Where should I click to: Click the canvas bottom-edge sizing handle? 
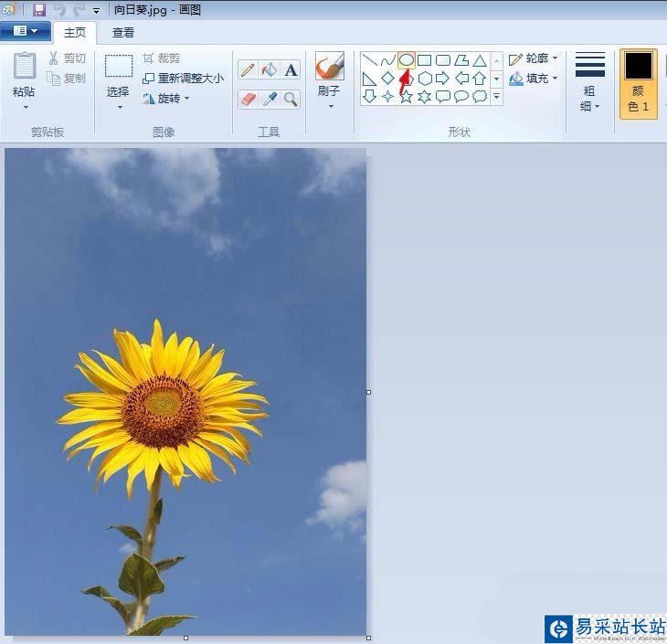click(x=185, y=638)
